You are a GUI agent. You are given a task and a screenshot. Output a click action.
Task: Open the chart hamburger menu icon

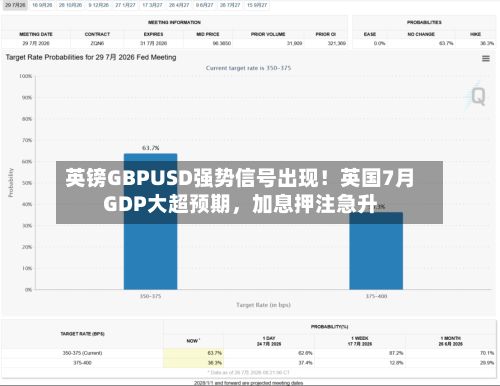[x=486, y=59]
